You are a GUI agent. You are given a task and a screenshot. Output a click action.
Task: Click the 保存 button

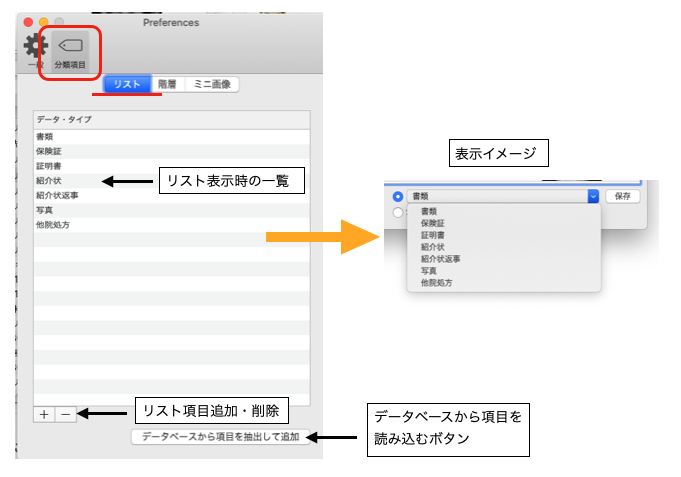(622, 197)
